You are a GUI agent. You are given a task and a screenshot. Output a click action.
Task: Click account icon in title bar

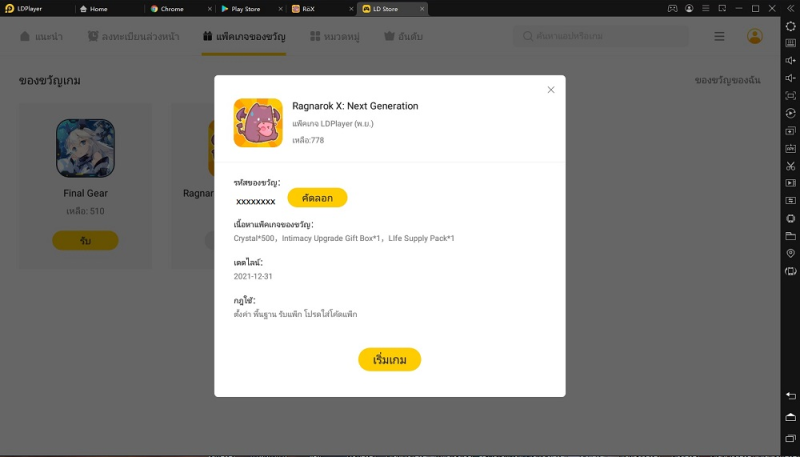point(689,8)
